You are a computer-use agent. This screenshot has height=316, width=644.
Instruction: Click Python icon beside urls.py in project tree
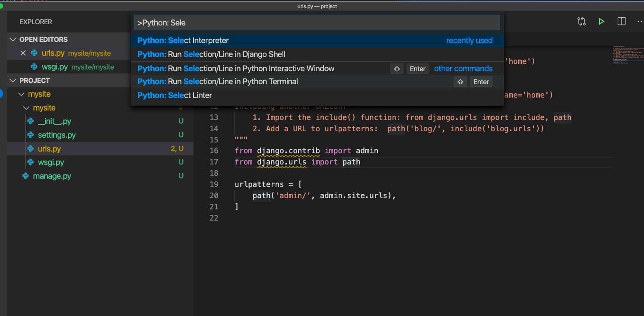pos(31,149)
